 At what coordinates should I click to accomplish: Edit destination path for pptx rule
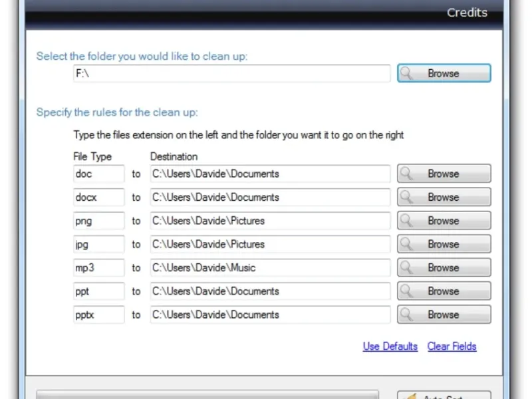(270, 315)
